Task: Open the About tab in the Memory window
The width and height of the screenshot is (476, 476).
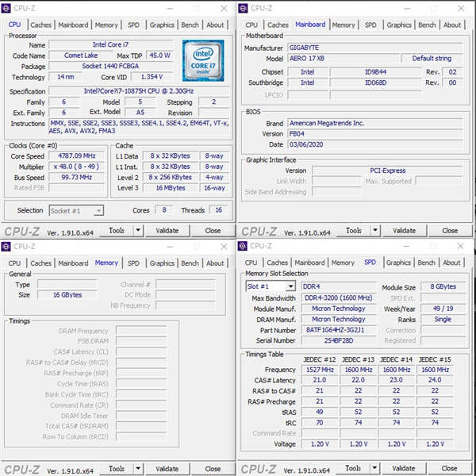Action: 215,263
